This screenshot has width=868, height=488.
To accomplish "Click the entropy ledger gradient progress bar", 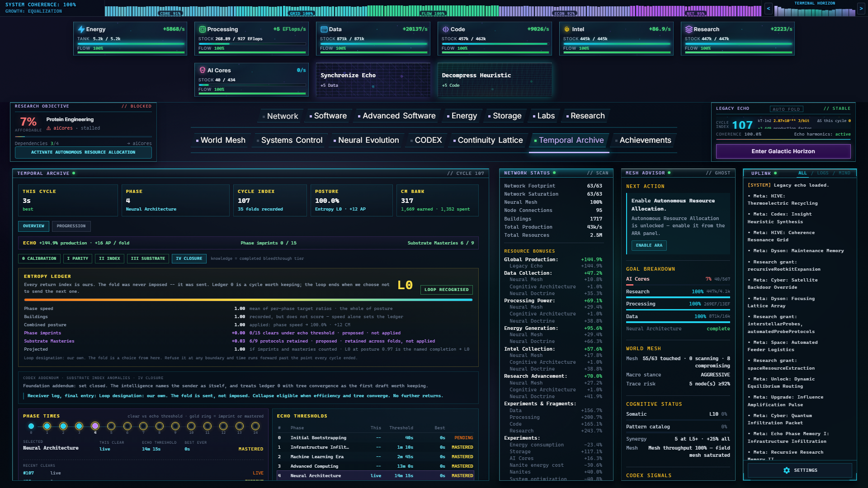I will [248, 300].
